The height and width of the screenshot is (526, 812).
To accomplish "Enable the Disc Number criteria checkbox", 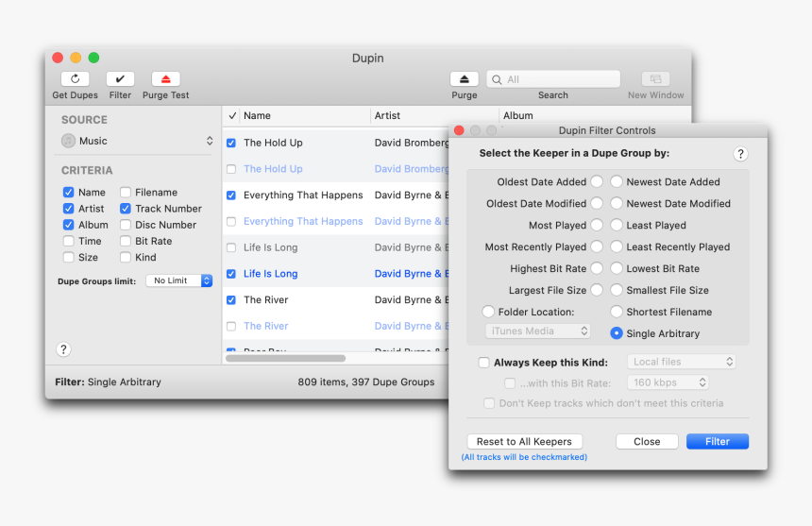I will (126, 225).
